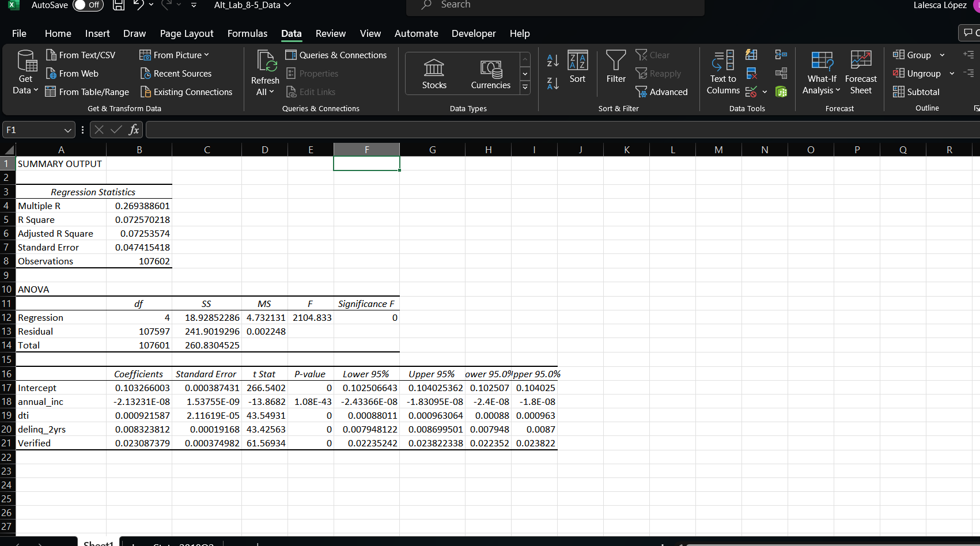This screenshot has height=546, width=980.
Task: Toggle the Filter funnel button
Action: 616,67
